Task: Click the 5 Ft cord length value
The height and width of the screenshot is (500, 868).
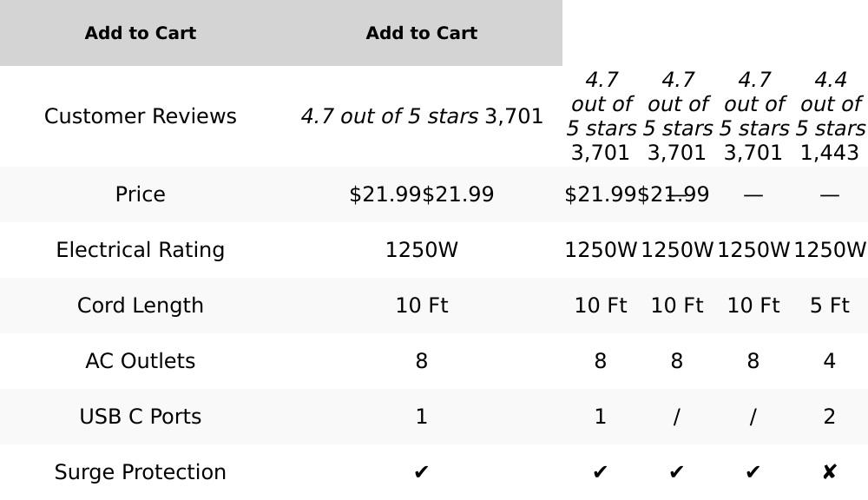Action: 829,306
